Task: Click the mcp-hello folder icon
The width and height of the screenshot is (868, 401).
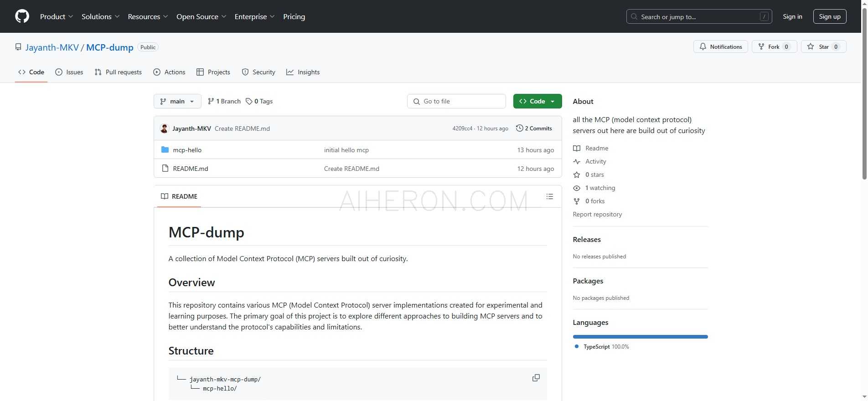Action: pos(165,149)
